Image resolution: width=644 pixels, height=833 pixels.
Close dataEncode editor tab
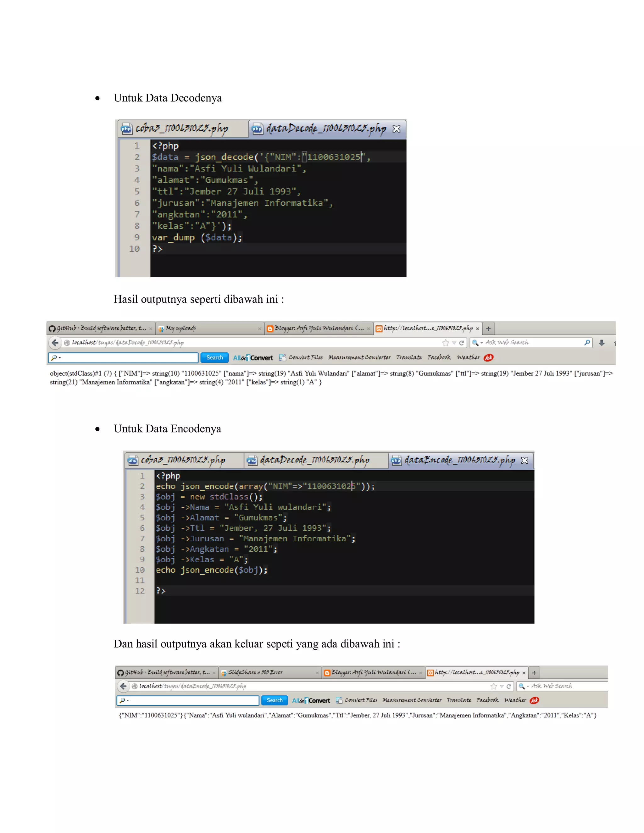click(525, 461)
